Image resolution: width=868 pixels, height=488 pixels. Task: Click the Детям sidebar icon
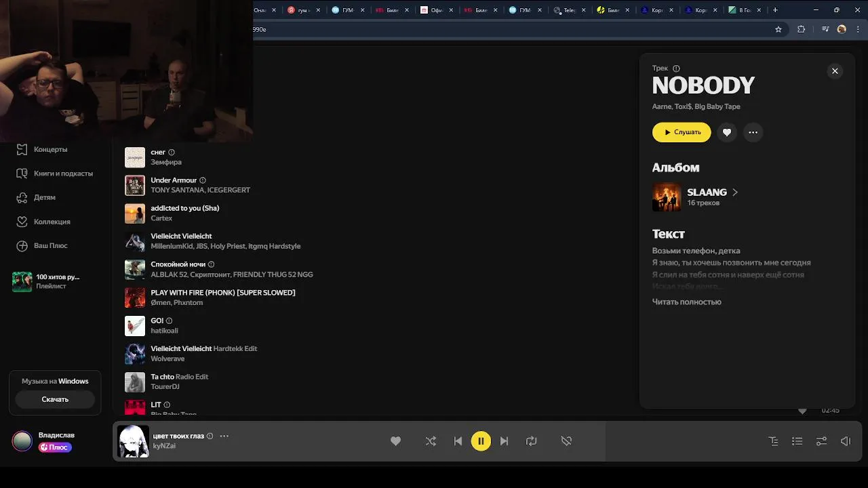(22, 197)
